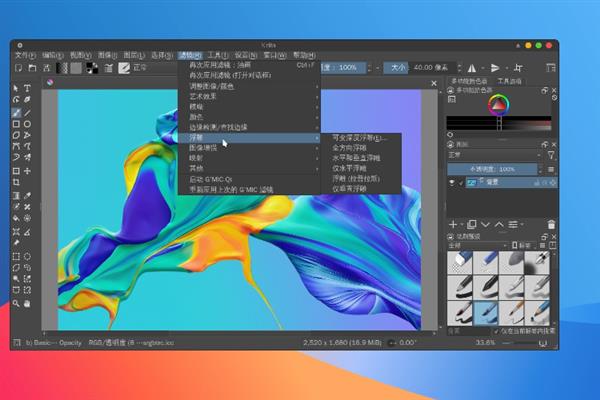Click the layer opacity slider 不透明度 100%

point(492,169)
